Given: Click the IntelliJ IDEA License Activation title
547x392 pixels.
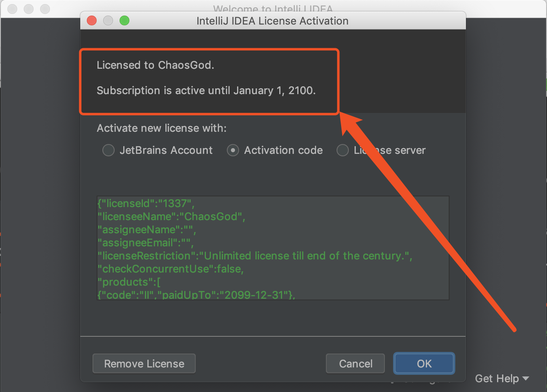Looking at the screenshot, I should (272, 21).
